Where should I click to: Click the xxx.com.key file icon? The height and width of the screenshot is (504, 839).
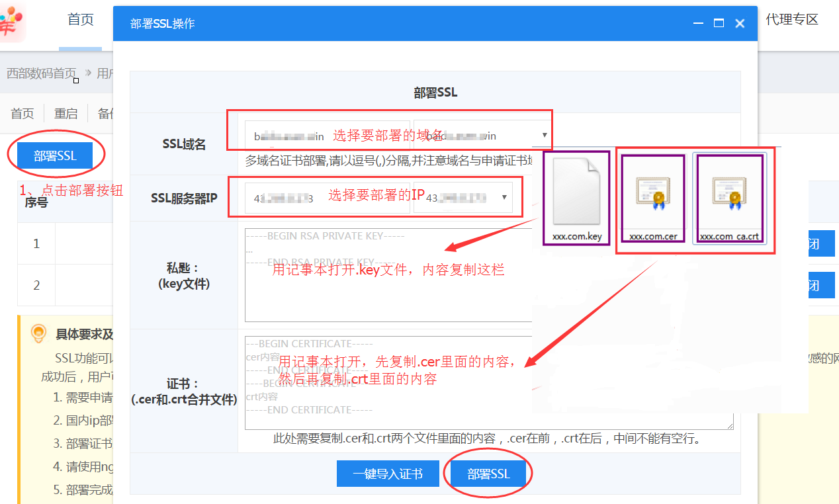(x=576, y=193)
